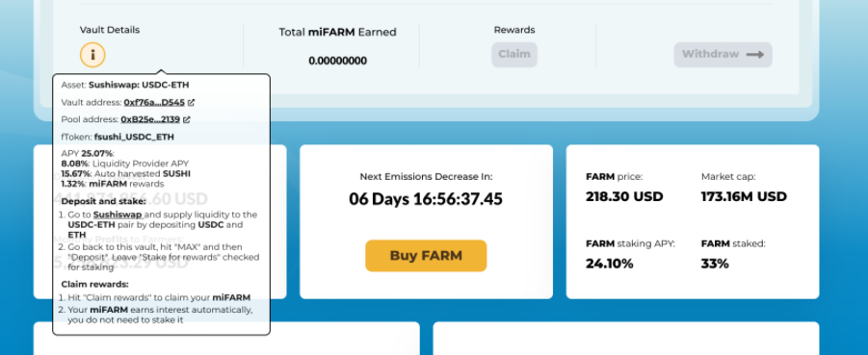Click the FARM staking APY label
Viewport: 868px width, 355px height.
[x=630, y=243]
